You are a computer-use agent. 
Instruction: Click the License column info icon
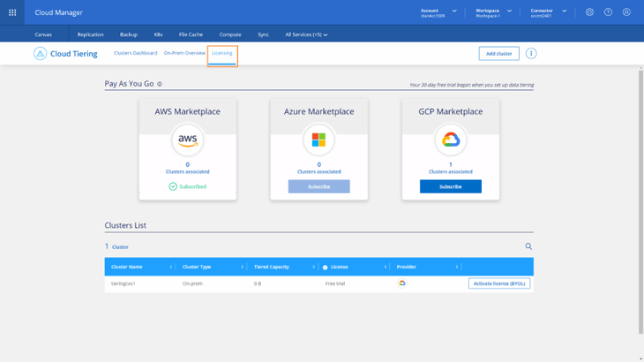point(325,268)
